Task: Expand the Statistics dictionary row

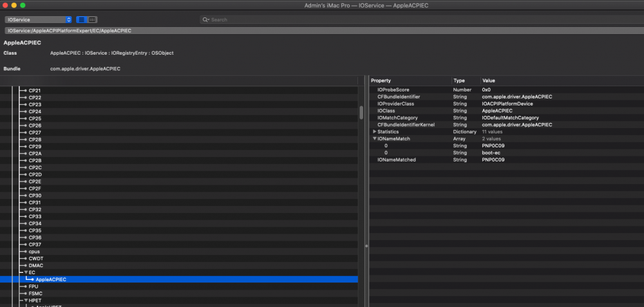Action: [374, 132]
